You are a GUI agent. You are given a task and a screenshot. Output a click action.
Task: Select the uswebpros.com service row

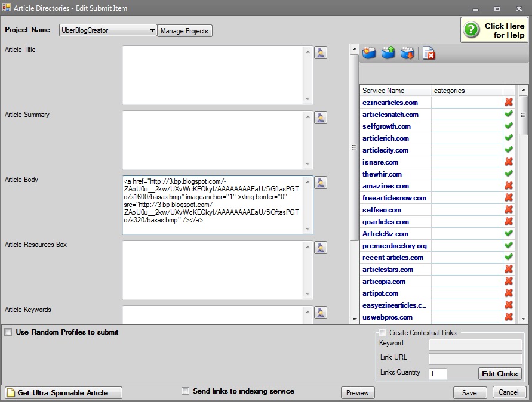pos(437,317)
